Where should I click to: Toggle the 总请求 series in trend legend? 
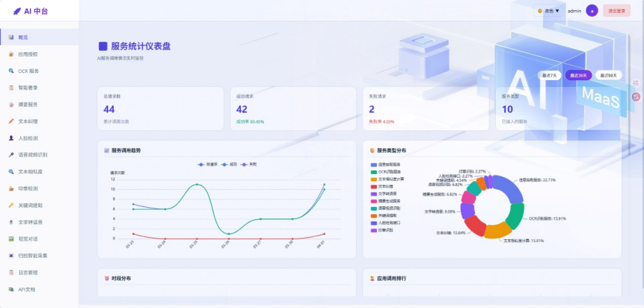[207, 164]
